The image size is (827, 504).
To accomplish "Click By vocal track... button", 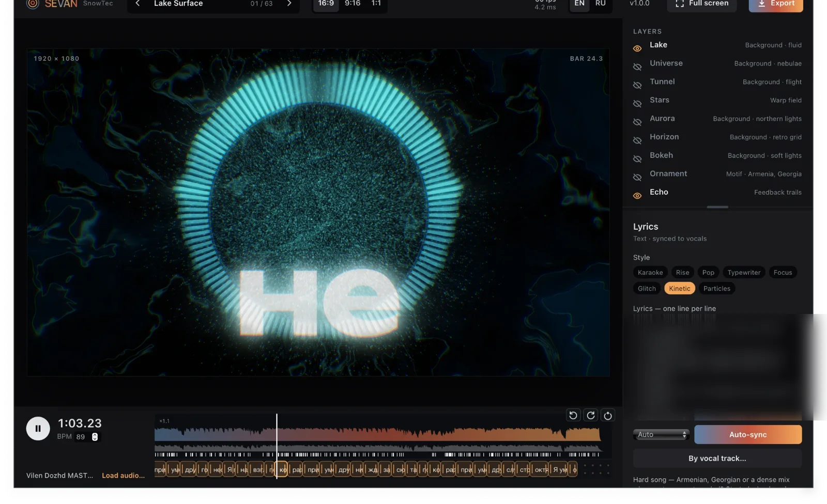I will point(717,459).
